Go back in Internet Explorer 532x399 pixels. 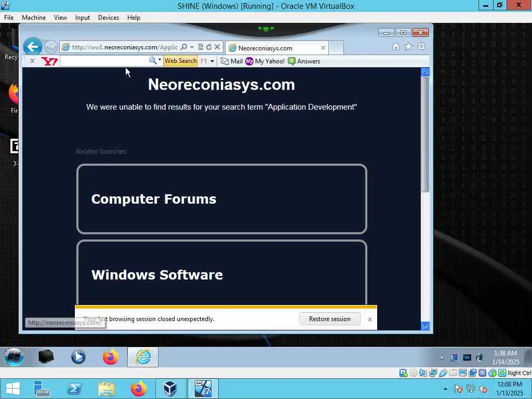pyautogui.click(x=33, y=47)
